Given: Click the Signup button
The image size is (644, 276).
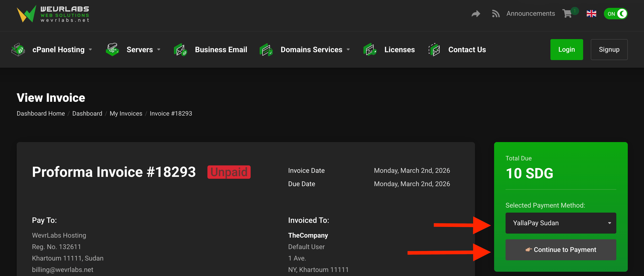Looking at the screenshot, I should tap(609, 50).
